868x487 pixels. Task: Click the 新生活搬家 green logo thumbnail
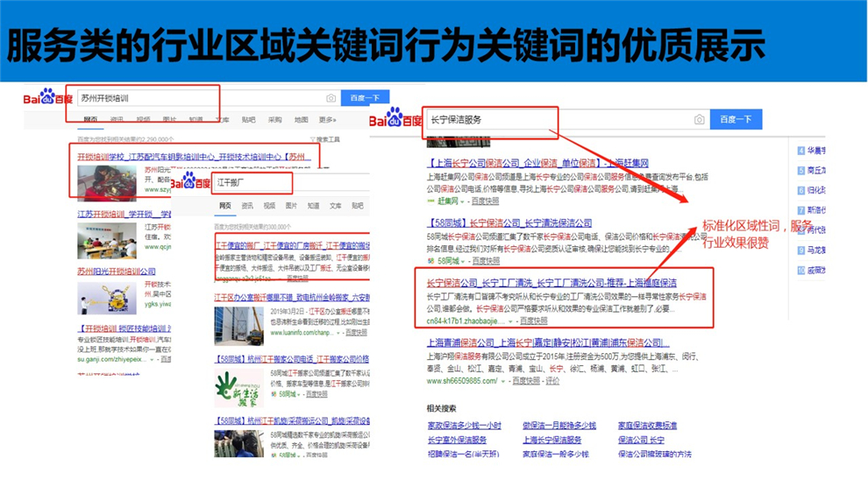(x=238, y=388)
